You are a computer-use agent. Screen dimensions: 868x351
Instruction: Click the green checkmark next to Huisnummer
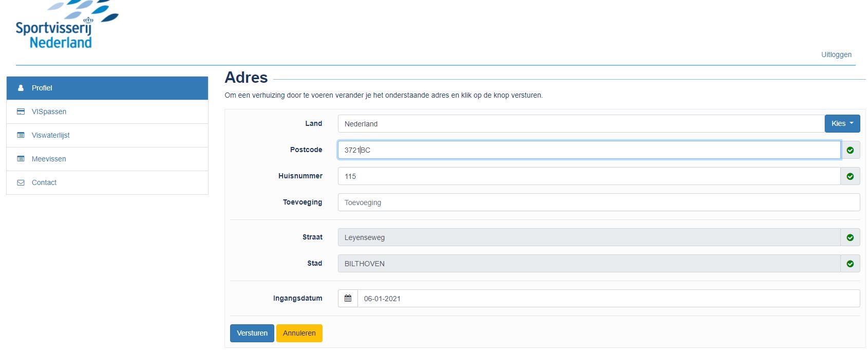[850, 176]
